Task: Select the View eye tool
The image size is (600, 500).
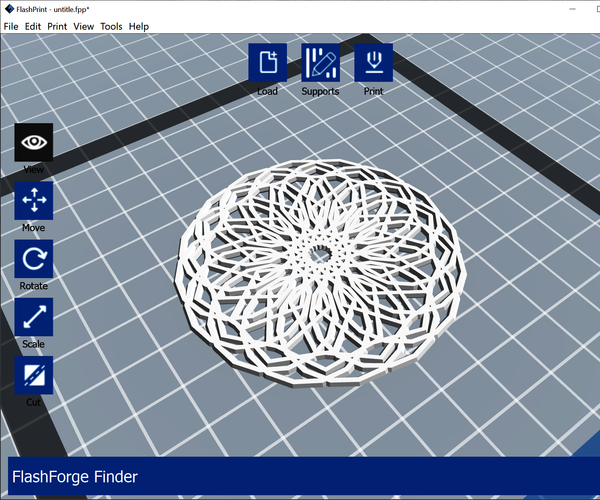Action: pyautogui.click(x=34, y=142)
